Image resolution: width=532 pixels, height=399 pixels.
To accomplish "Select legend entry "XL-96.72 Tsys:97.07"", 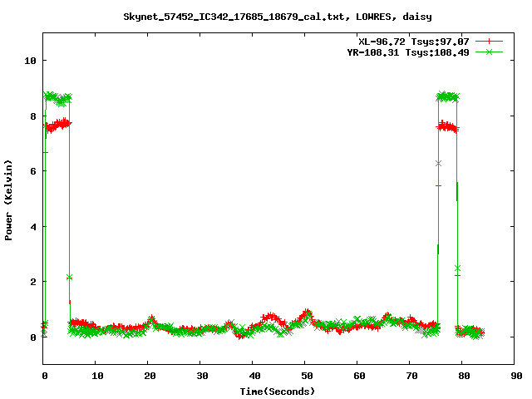I will tap(414, 42).
